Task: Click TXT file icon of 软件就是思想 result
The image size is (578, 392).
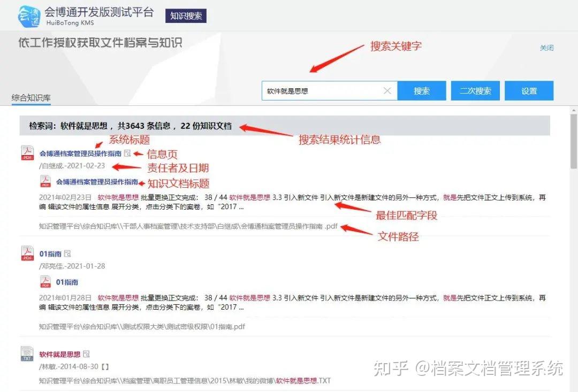Action: (x=27, y=353)
